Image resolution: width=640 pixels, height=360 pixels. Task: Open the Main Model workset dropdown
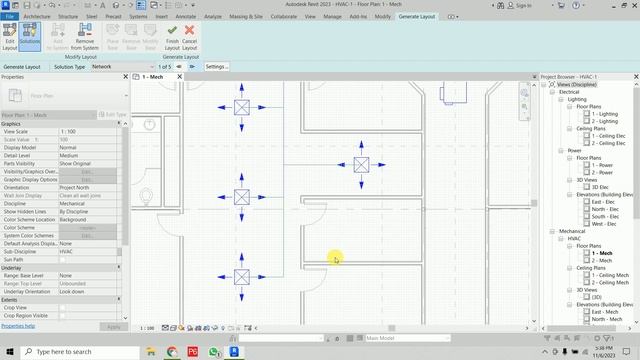pyautogui.click(x=407, y=338)
